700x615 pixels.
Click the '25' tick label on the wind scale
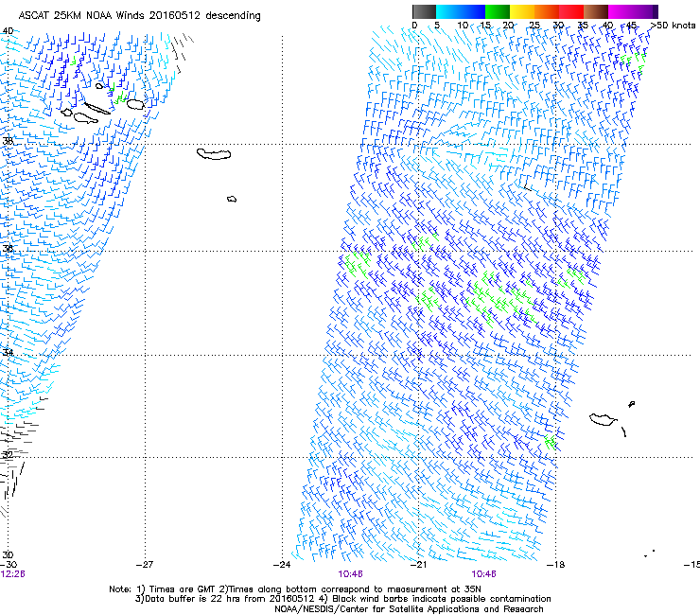(x=534, y=26)
